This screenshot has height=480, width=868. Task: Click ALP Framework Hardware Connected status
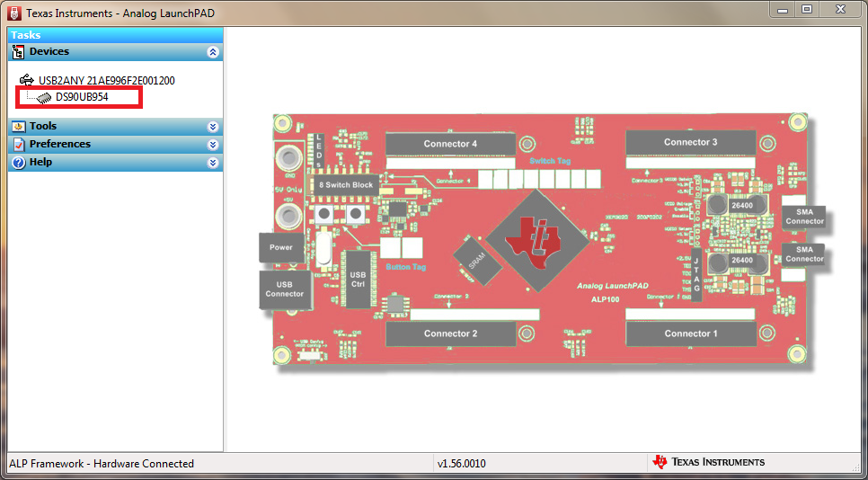[x=102, y=464]
